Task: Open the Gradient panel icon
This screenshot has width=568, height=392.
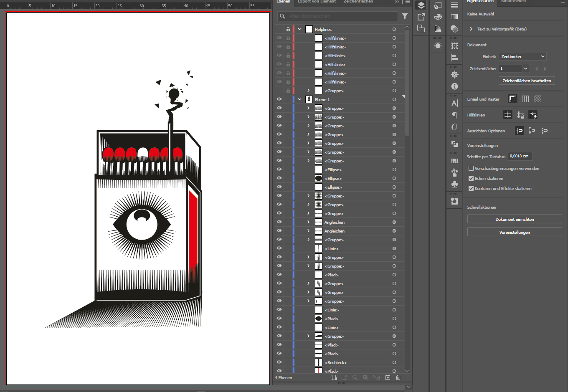Action: 454,17
